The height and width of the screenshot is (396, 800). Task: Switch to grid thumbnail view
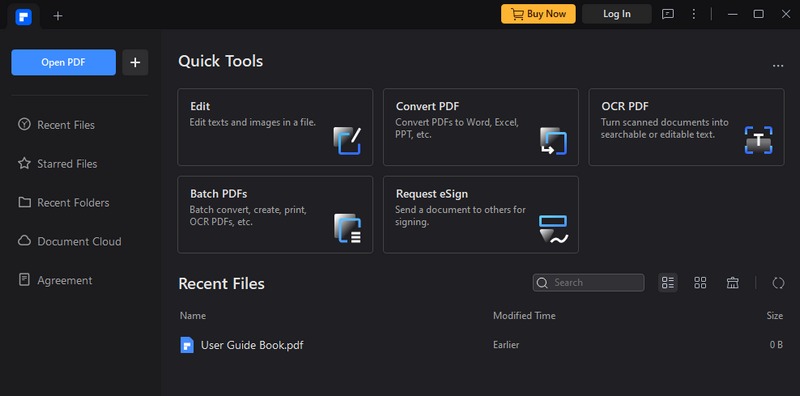coord(701,283)
